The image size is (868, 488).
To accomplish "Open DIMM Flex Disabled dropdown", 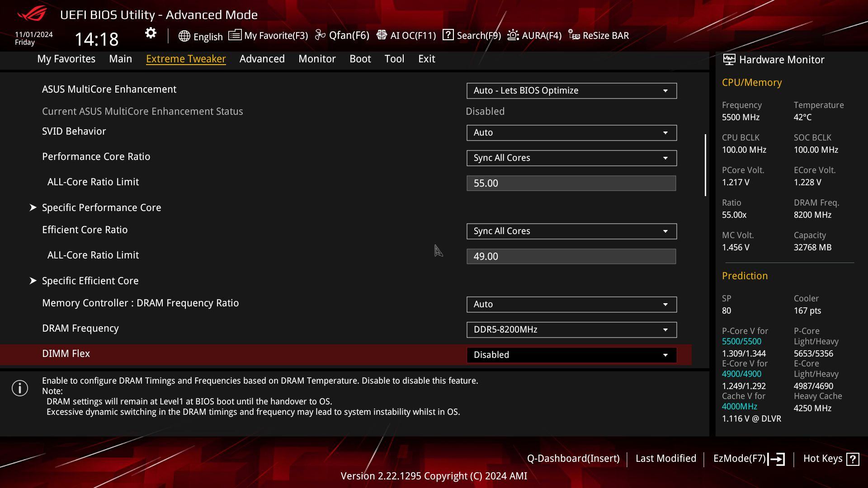I will [x=571, y=355].
